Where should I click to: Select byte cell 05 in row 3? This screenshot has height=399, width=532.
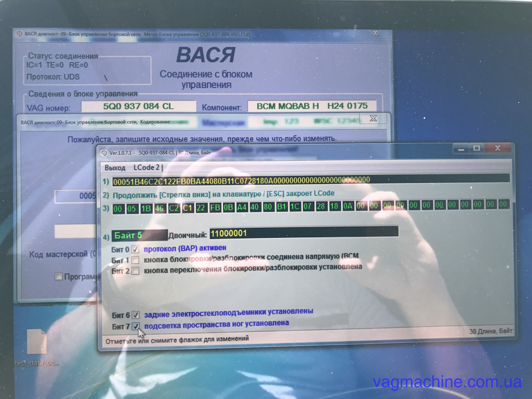132,208
